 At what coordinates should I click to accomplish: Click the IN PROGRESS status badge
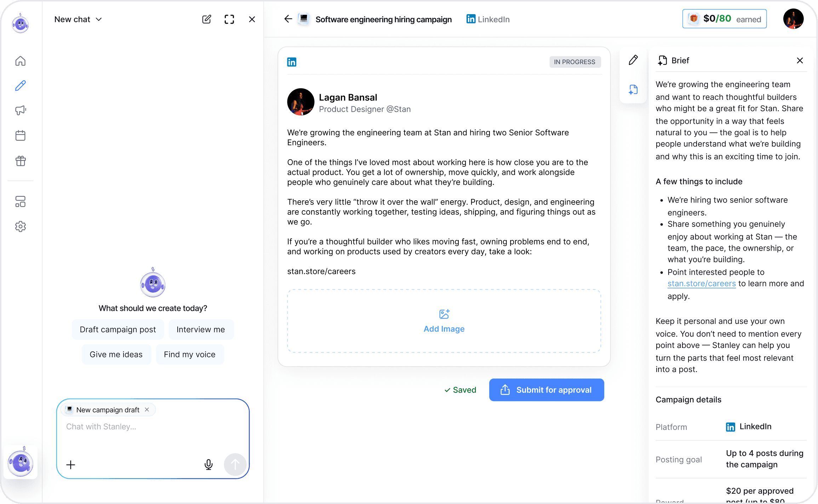(575, 62)
